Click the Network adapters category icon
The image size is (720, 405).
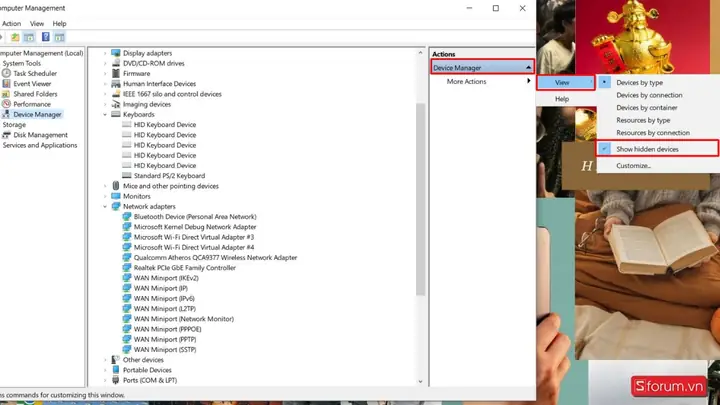click(116, 206)
